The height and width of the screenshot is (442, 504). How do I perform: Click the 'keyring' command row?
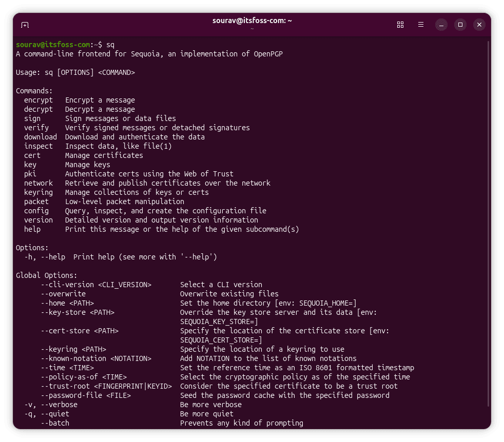pyautogui.click(x=117, y=192)
